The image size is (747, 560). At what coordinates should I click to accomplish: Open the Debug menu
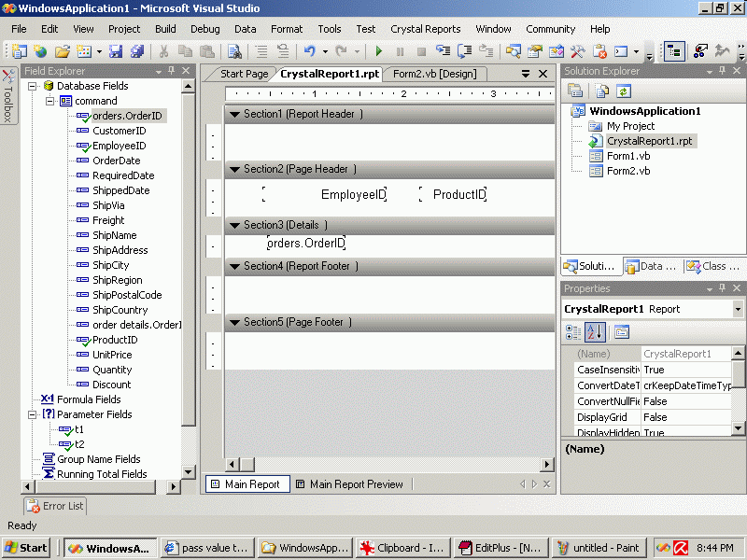point(204,29)
